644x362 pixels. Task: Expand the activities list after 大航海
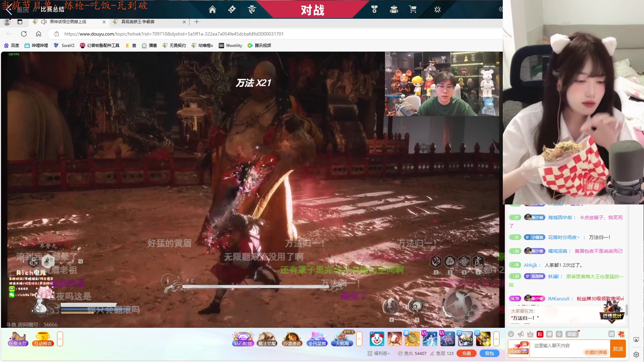click(359, 339)
